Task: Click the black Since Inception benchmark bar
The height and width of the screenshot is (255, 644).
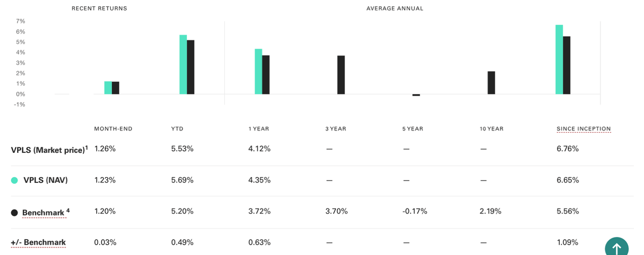Action: point(567,65)
